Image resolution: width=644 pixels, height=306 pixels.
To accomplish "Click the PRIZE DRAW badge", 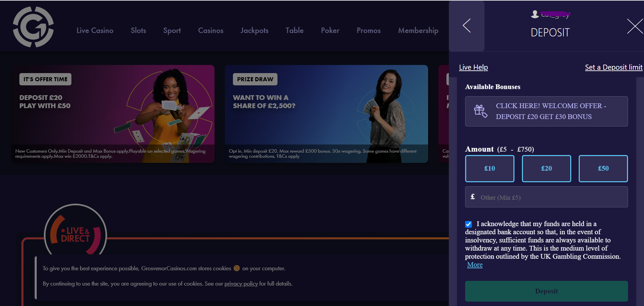I will (255, 79).
